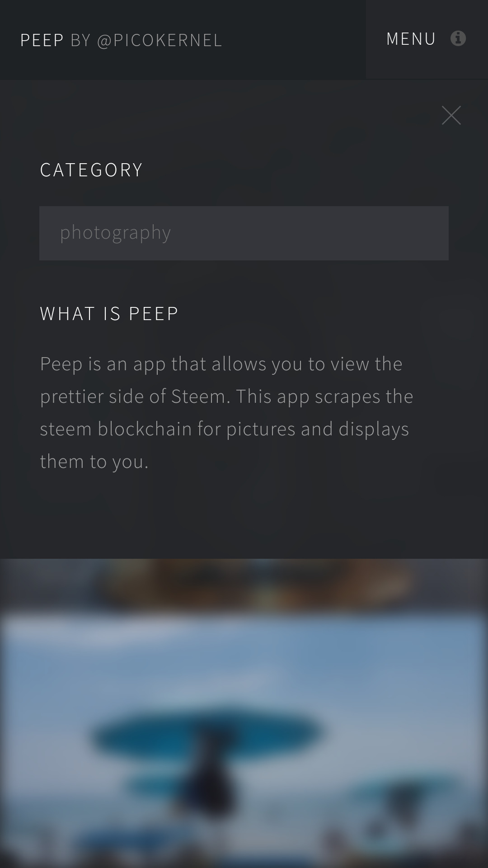Open the @PICOKERNEL author link
Image resolution: width=488 pixels, height=868 pixels.
160,40
